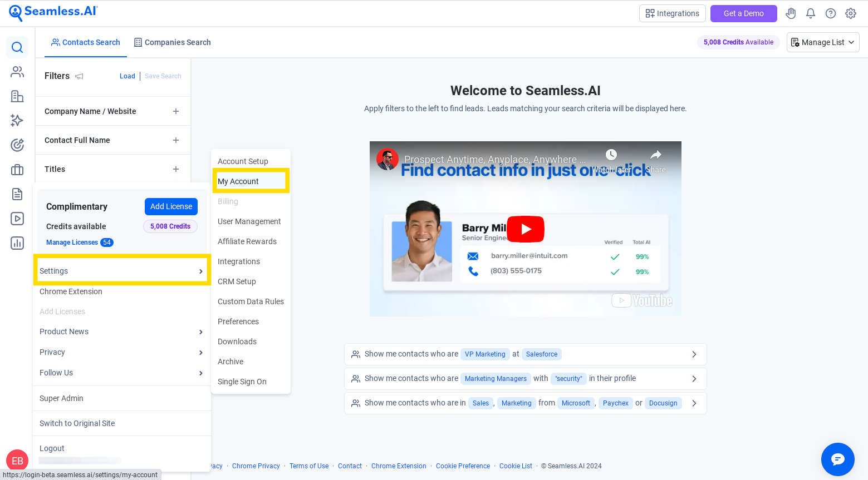This screenshot has height=480, width=868.
Task: Open Sales Marketing from Microsoft suggestion
Action: click(x=526, y=403)
